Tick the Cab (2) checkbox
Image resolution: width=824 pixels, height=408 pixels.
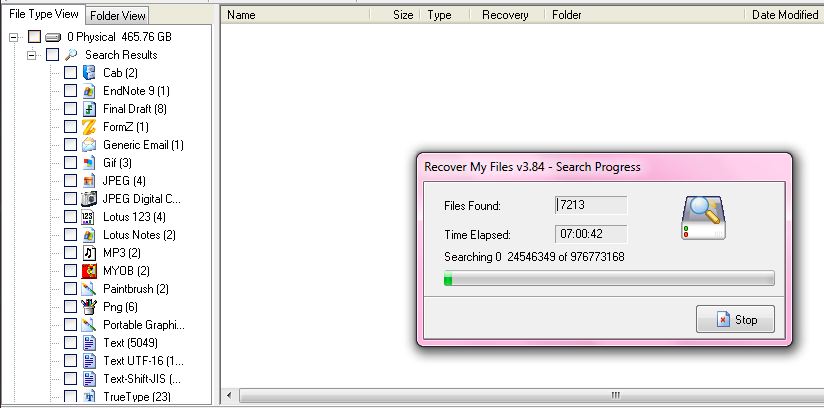[x=70, y=73]
